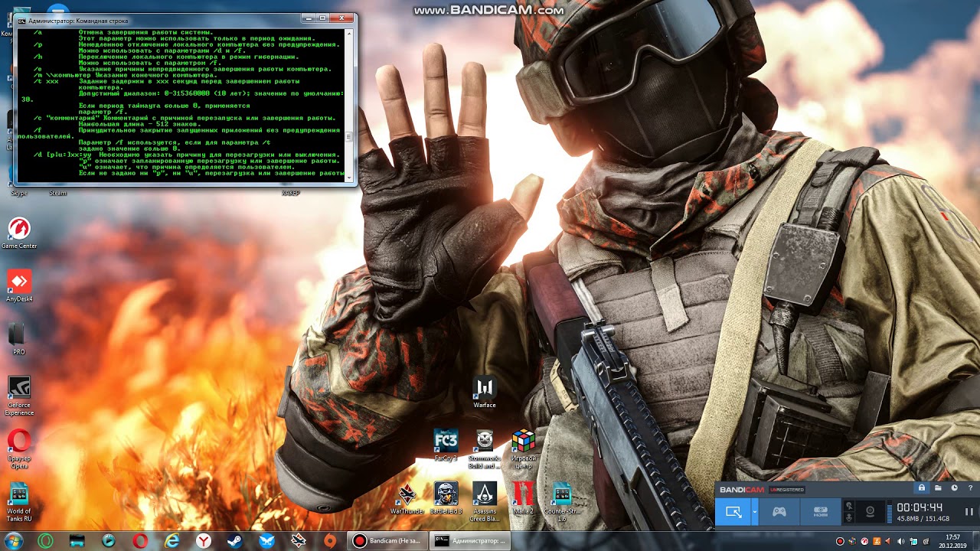Open the PRO desktop icon
Screen dimensions: 980x551
pyautogui.click(x=19, y=337)
